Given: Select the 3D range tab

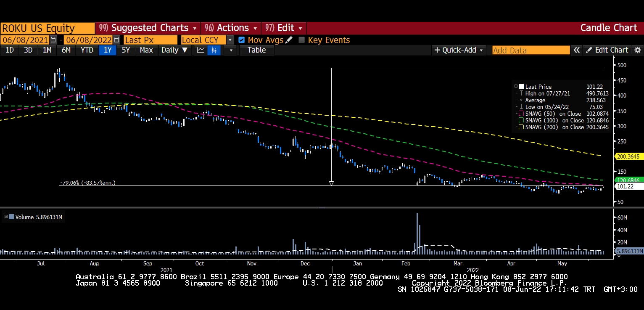Looking at the screenshot, I should click(28, 50).
